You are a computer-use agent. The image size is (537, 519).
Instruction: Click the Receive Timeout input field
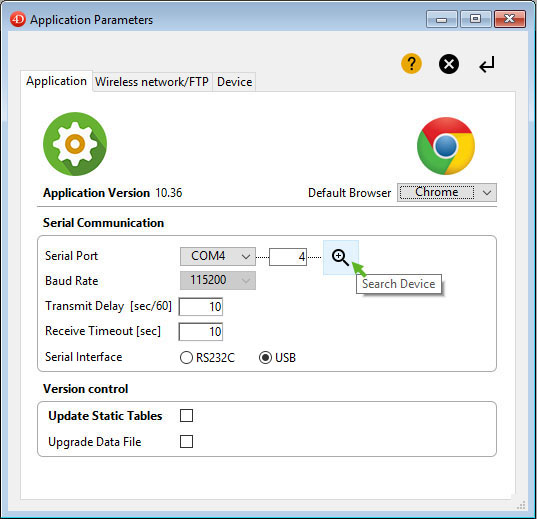(201, 332)
